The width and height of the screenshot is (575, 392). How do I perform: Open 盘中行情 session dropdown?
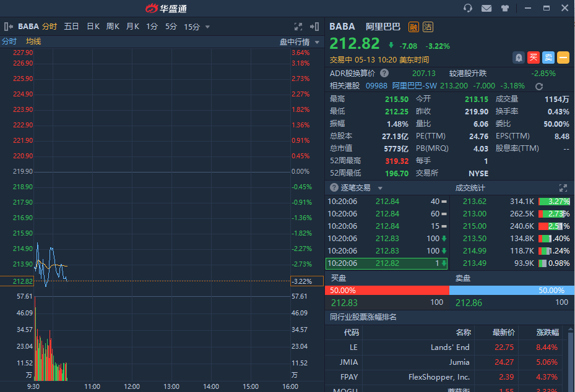click(x=317, y=43)
